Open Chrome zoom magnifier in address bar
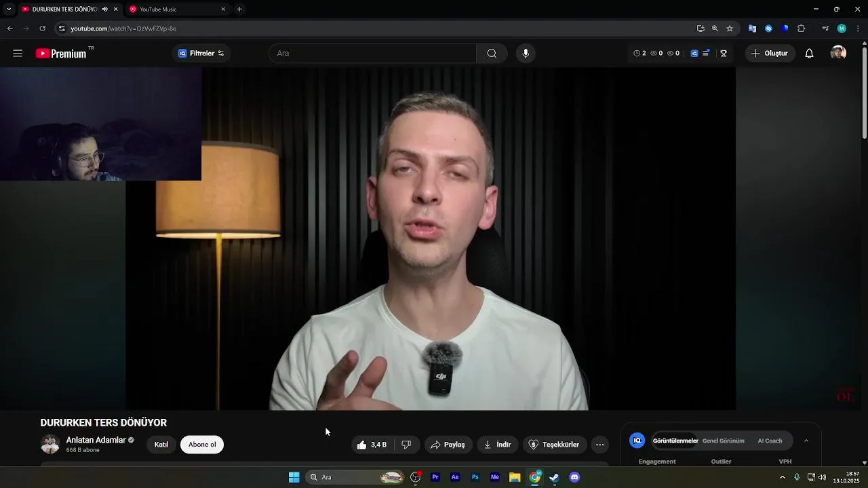 (x=715, y=28)
